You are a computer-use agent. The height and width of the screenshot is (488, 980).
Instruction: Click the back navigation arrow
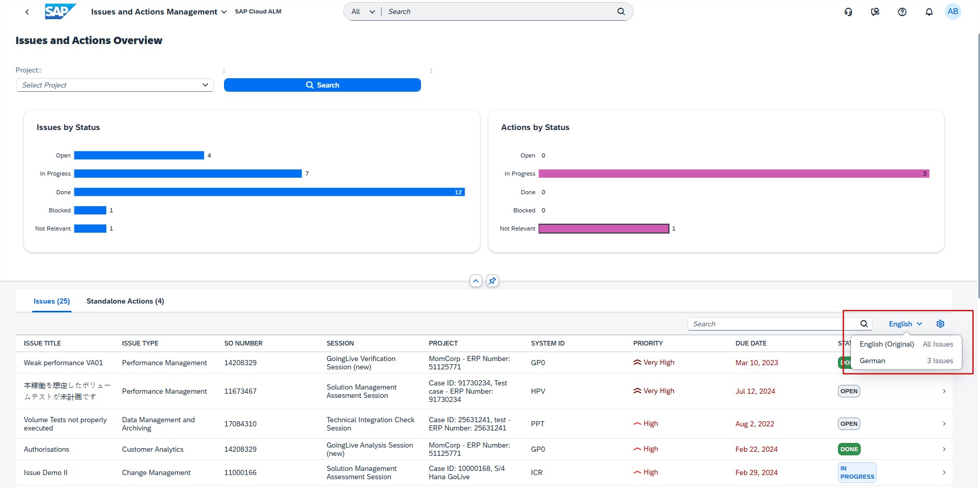pos(27,11)
